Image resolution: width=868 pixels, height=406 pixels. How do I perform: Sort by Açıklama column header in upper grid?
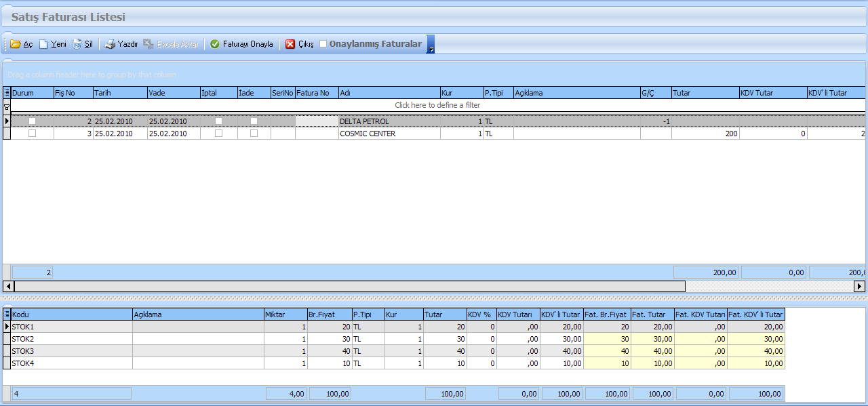(576, 93)
